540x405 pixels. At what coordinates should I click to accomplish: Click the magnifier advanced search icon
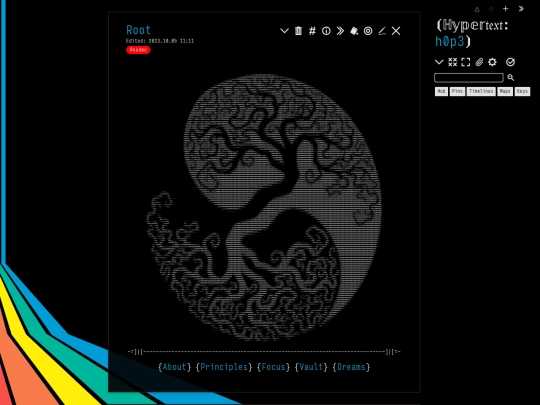tap(511, 77)
